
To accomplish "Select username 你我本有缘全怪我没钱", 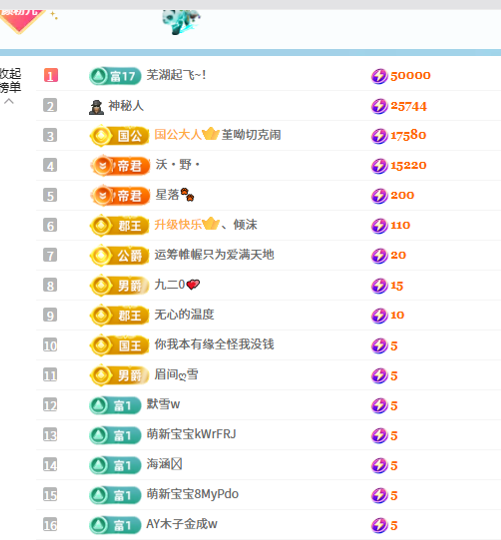I will (214, 344).
